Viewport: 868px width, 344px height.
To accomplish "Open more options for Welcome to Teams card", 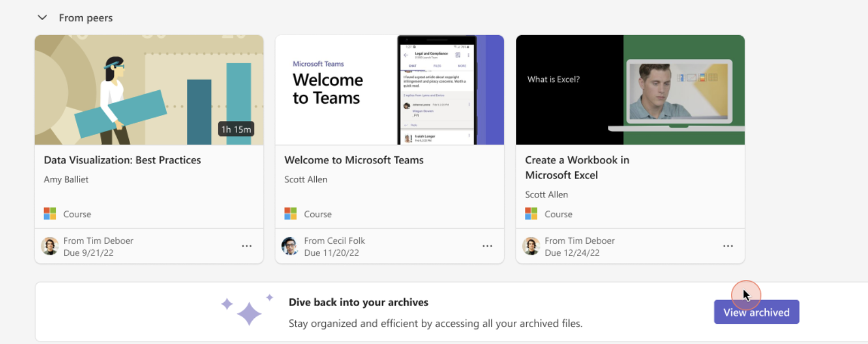I will coord(487,246).
